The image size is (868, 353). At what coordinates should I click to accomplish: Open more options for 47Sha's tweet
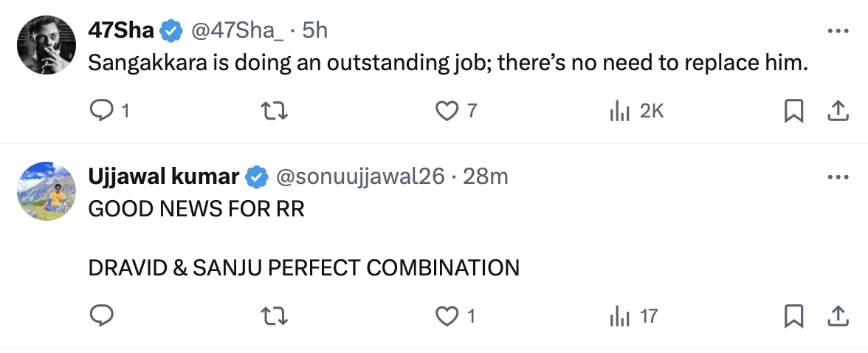click(838, 31)
